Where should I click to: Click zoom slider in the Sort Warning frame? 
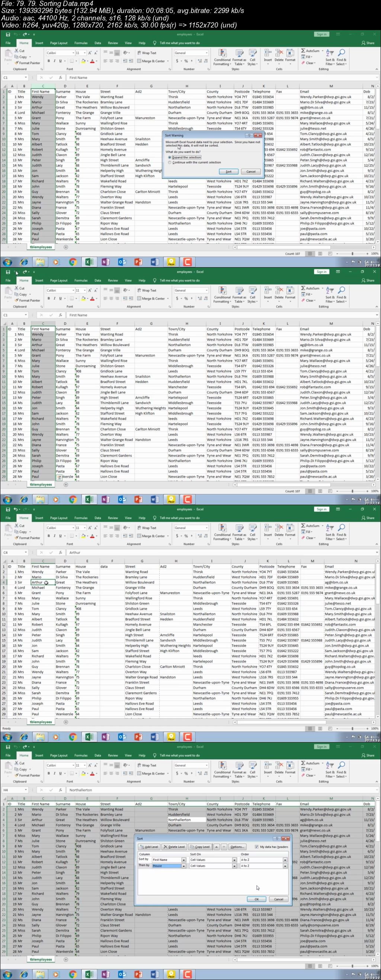coord(352,254)
